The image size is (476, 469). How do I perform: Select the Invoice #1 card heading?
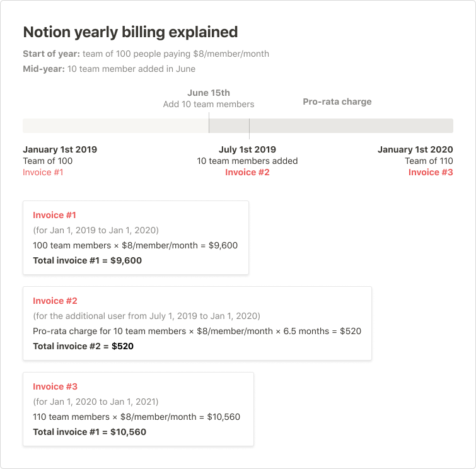point(54,215)
